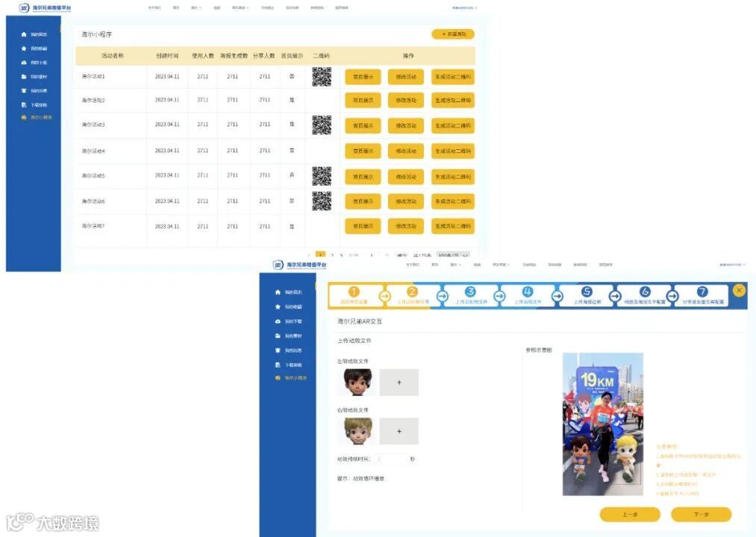Click cloud download icon in list window sidebar
This screenshot has width=756, height=537.
(24, 63)
